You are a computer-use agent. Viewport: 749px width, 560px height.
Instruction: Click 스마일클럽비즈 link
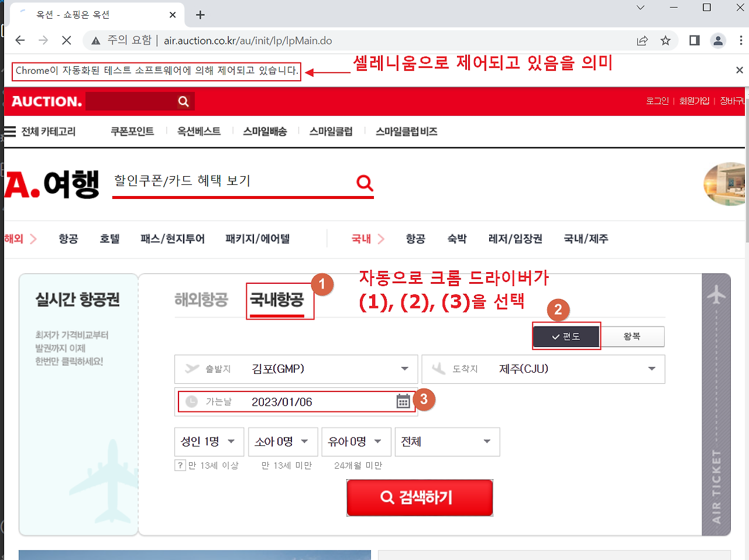407,132
